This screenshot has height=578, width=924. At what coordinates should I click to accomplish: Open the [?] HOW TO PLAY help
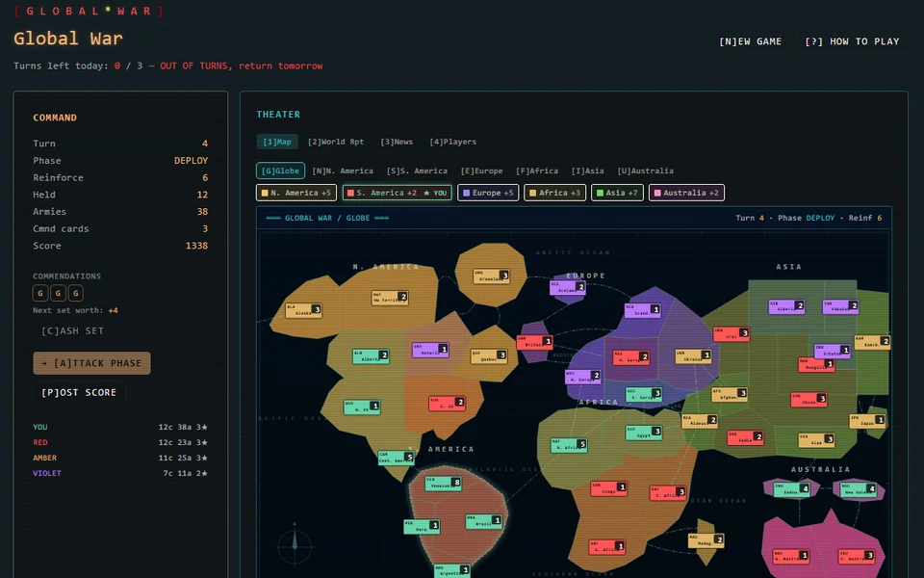point(852,41)
